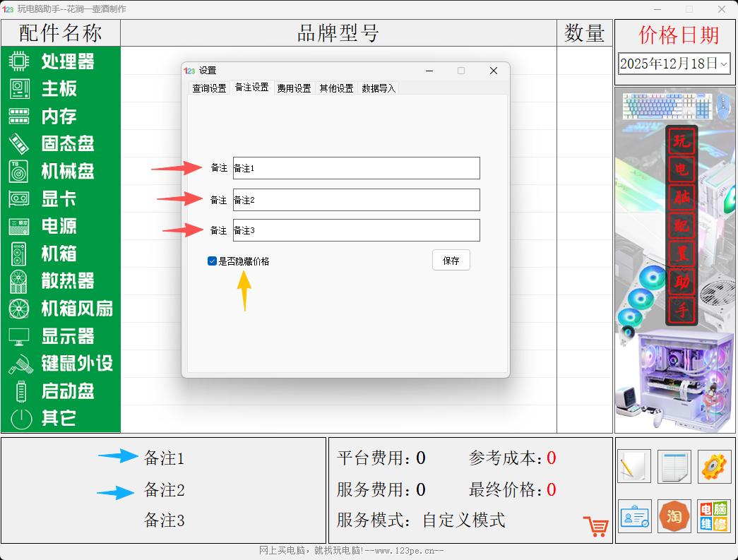Open the 数据导入 tab
Viewport: 738px width, 560px height.
point(378,88)
